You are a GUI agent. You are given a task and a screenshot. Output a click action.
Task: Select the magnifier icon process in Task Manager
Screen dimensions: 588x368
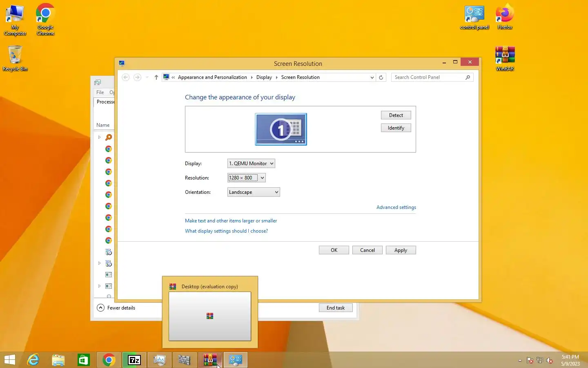(109, 137)
